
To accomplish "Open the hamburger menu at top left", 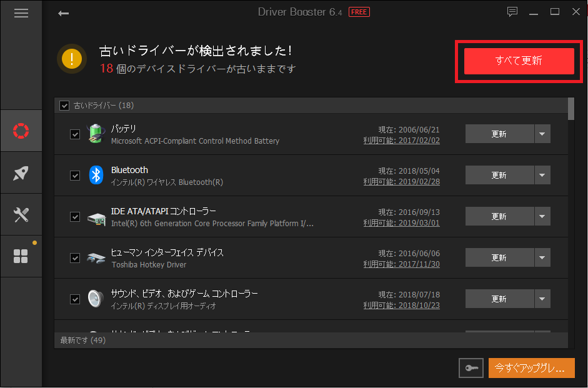I will (x=21, y=12).
